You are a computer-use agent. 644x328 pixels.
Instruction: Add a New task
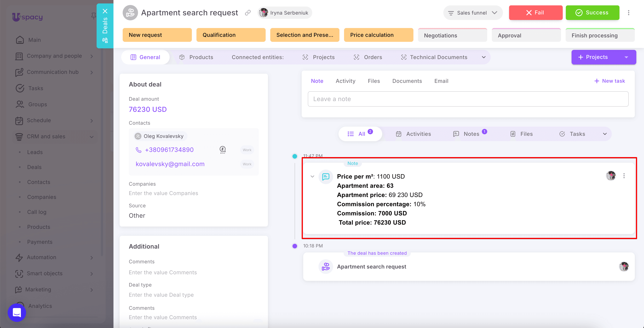pos(609,81)
